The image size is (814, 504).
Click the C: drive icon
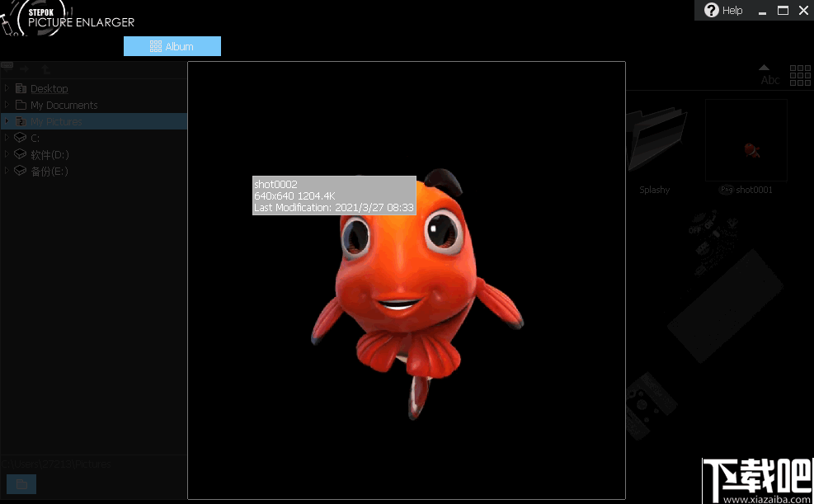[21, 138]
